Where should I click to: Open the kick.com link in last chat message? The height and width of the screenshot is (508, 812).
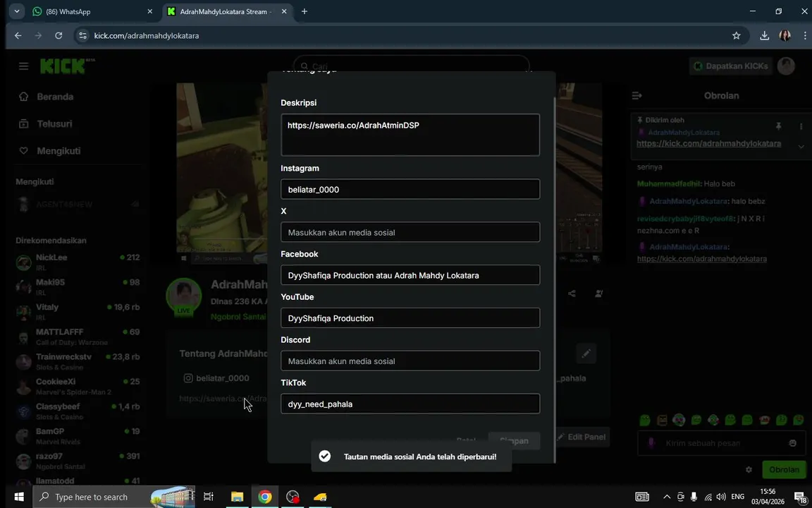pos(702,259)
